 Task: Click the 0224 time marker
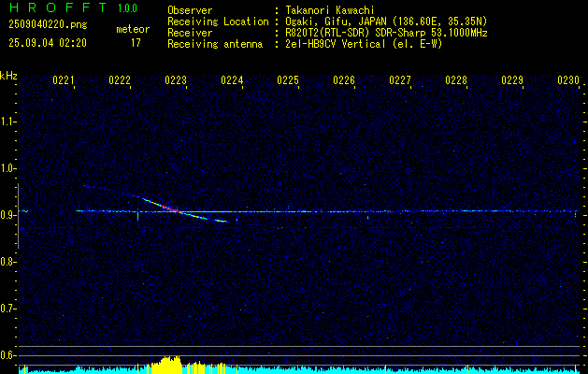pyautogui.click(x=232, y=80)
